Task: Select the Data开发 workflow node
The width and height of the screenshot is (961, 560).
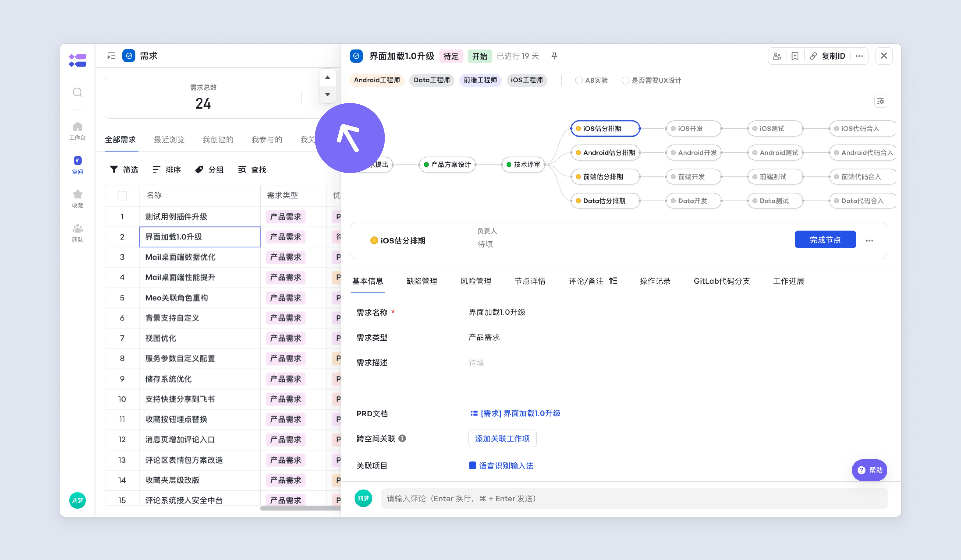Action: click(x=693, y=201)
